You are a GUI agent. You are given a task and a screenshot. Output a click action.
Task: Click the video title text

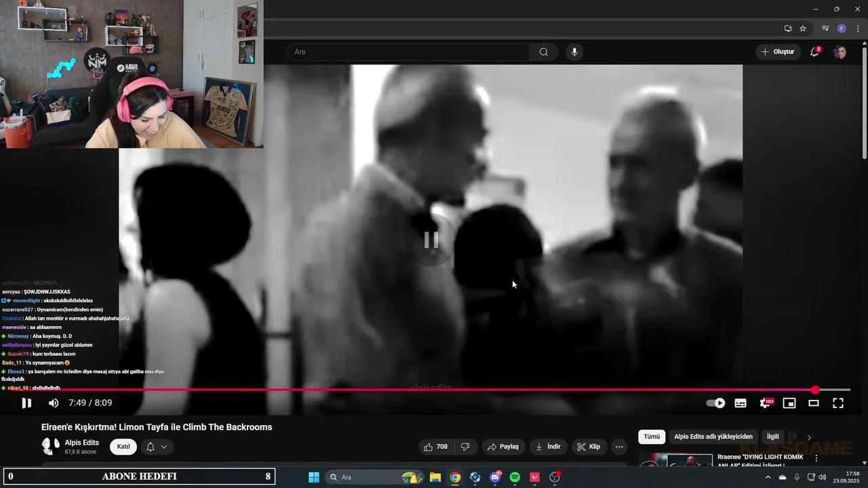(157, 427)
